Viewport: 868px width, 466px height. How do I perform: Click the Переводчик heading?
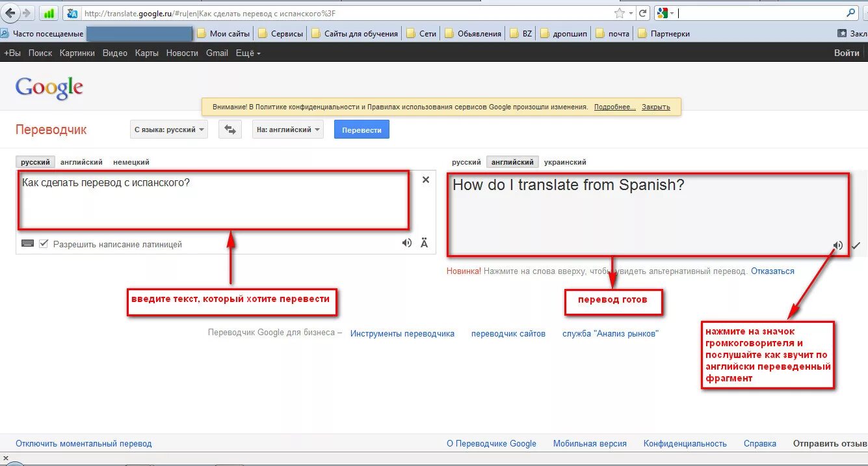(x=51, y=130)
